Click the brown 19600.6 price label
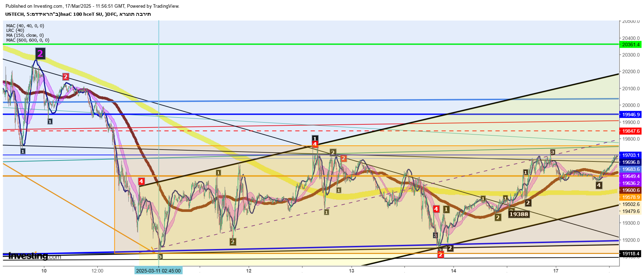This screenshot has width=644, height=276. point(631,190)
